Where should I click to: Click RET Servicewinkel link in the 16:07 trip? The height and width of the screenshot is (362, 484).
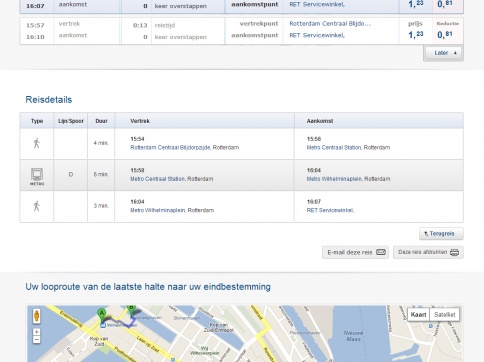click(x=317, y=4)
